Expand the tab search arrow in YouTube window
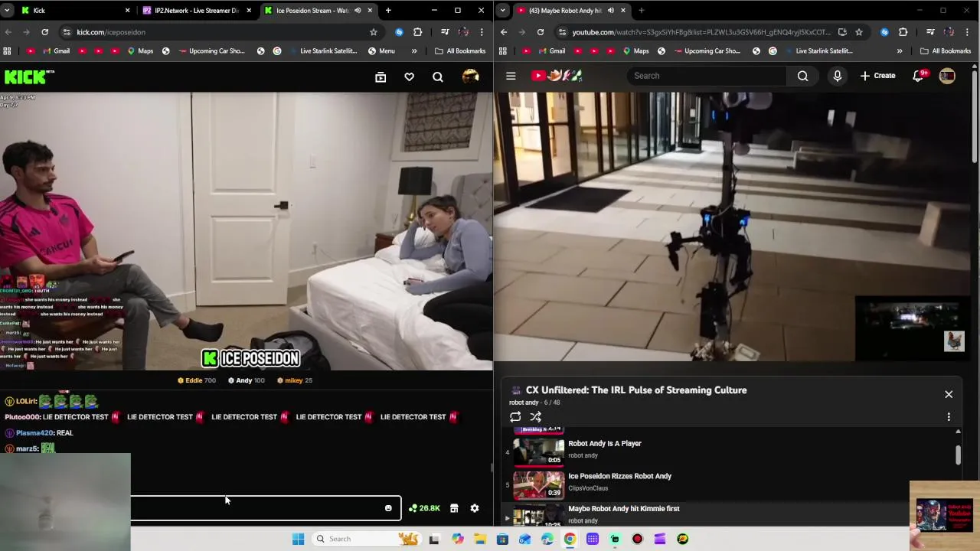 click(x=501, y=10)
